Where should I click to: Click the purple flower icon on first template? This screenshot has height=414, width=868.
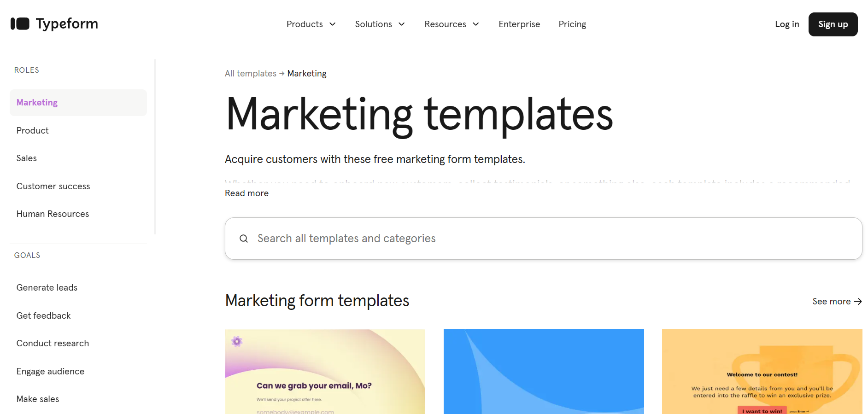pyautogui.click(x=237, y=341)
